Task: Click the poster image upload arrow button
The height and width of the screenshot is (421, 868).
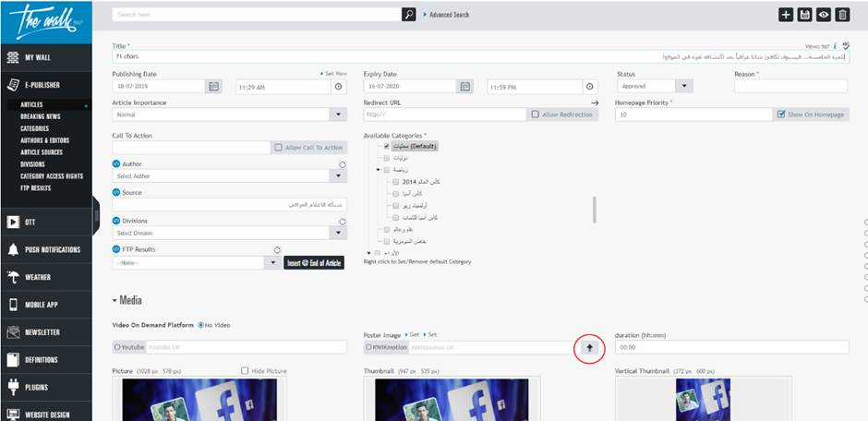Action: pos(589,347)
